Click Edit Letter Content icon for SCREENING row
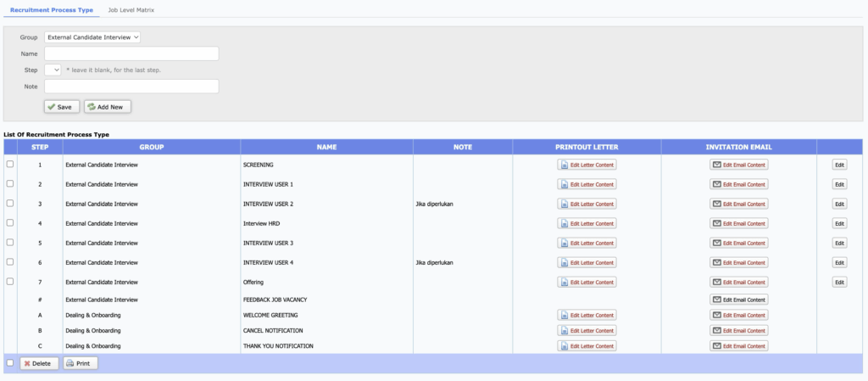The height and width of the screenshot is (381, 868). tap(564, 165)
